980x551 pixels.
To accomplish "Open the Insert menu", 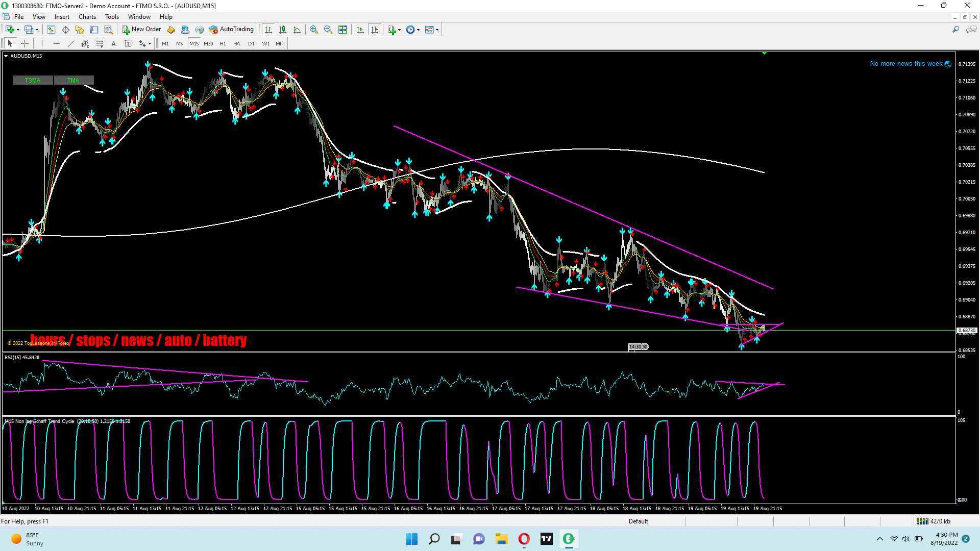I will 62,17.
